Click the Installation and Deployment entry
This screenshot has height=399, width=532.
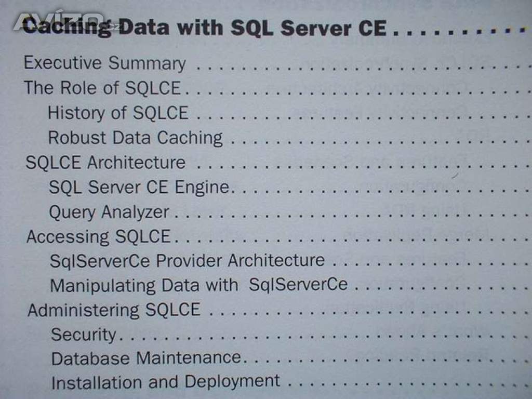click(165, 382)
